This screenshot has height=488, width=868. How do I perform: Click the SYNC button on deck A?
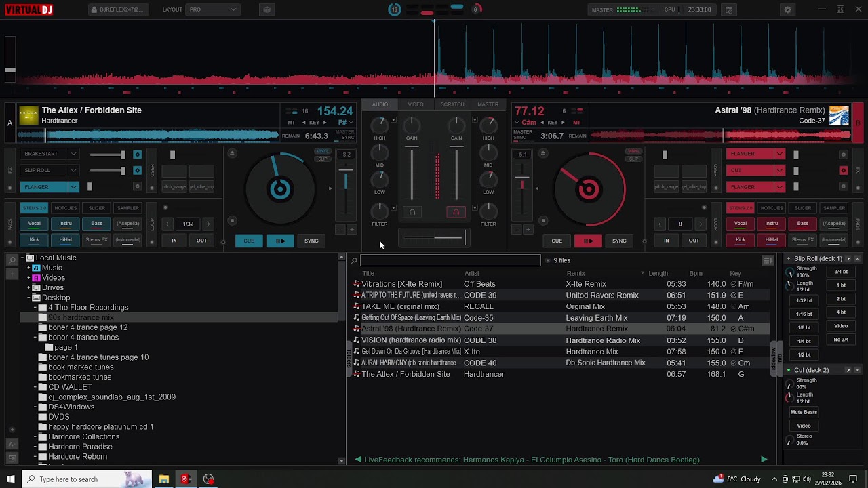[311, 241]
